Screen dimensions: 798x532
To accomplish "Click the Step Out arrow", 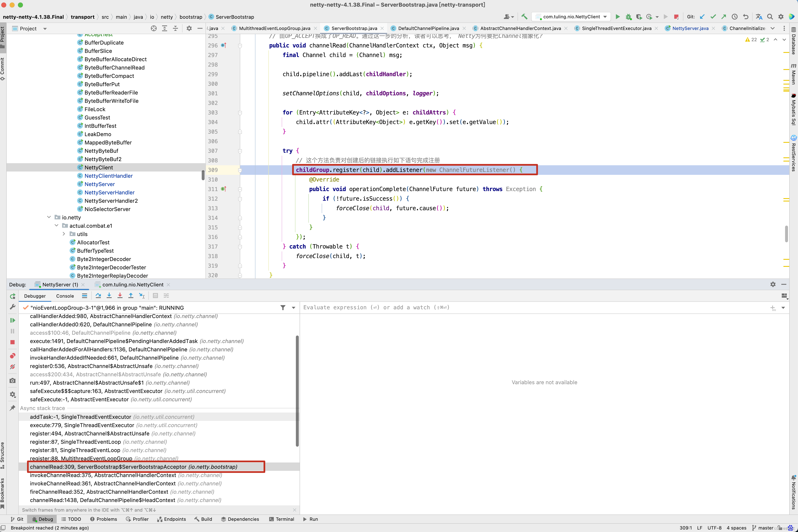I will (x=131, y=296).
